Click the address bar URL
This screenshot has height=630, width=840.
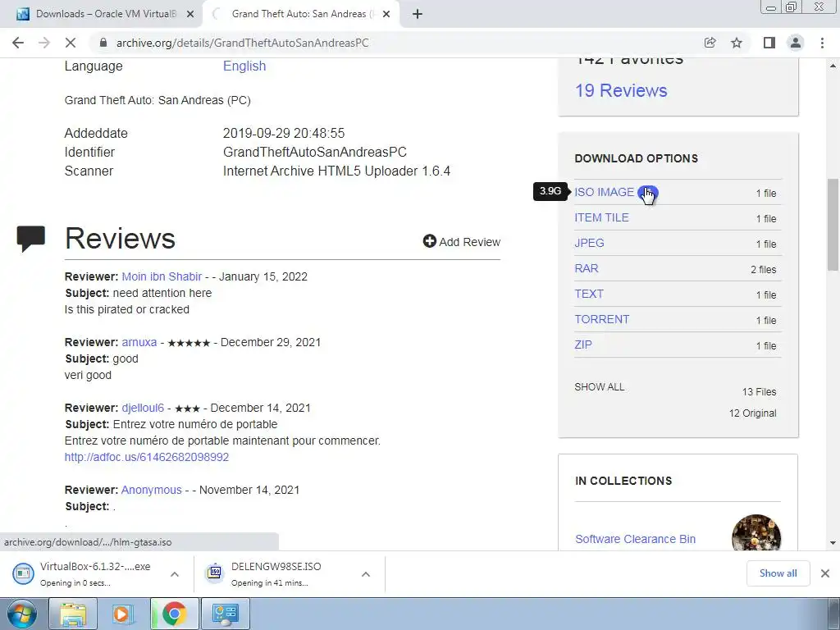(x=242, y=43)
